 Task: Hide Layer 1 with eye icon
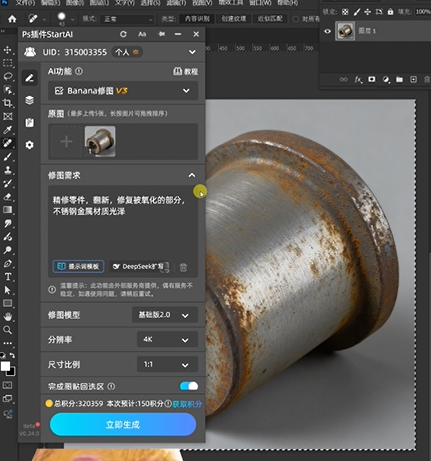(328, 31)
